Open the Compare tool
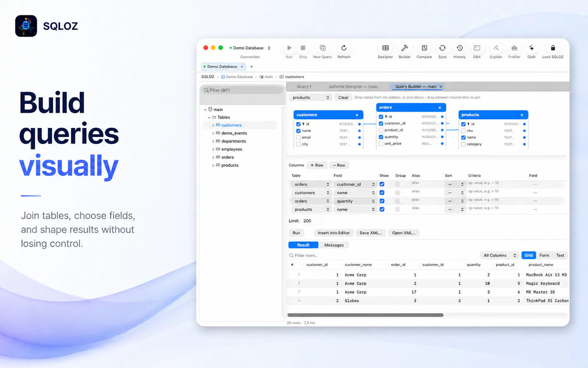Screen dimensions: 588x368 point(424,48)
